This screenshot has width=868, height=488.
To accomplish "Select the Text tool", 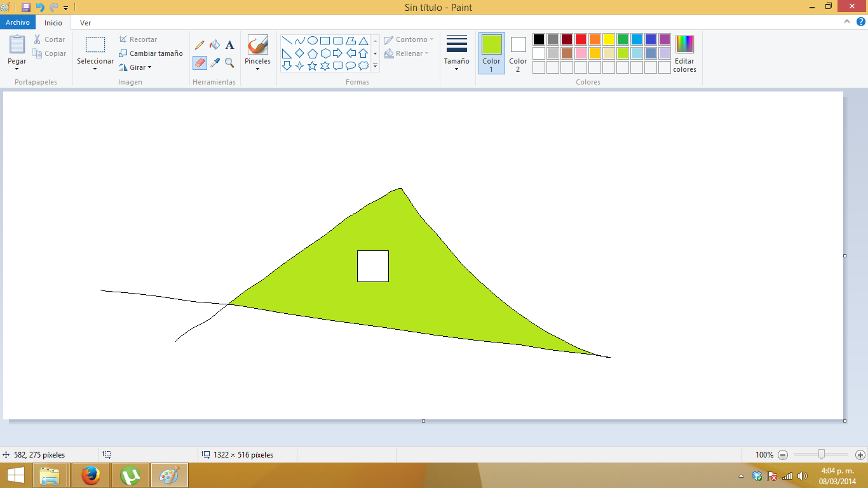I will pos(230,45).
